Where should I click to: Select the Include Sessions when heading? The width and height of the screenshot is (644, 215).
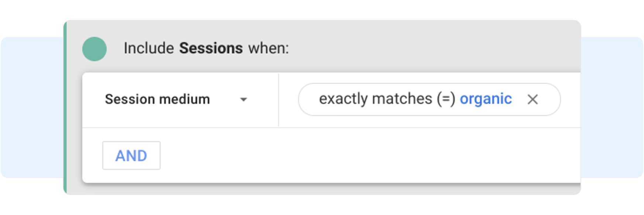pos(206,48)
